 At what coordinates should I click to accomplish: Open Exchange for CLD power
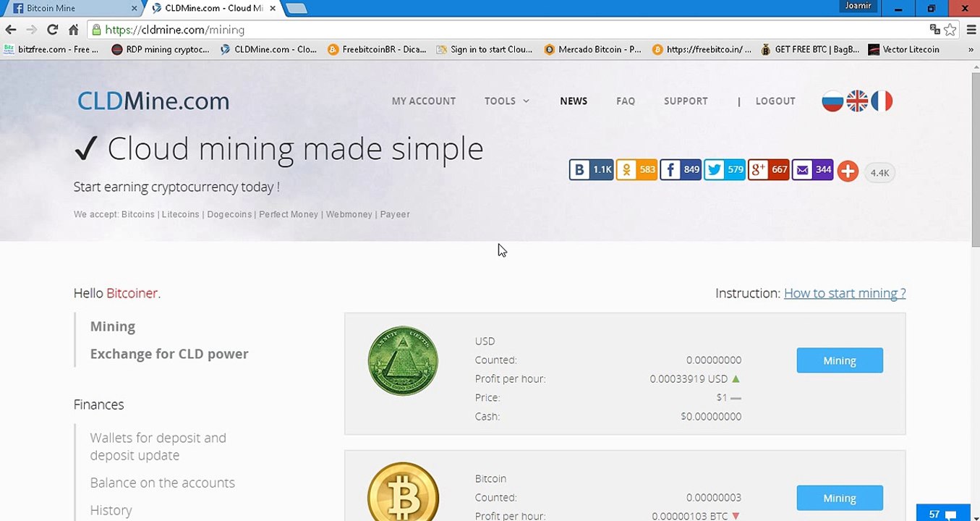pos(169,354)
